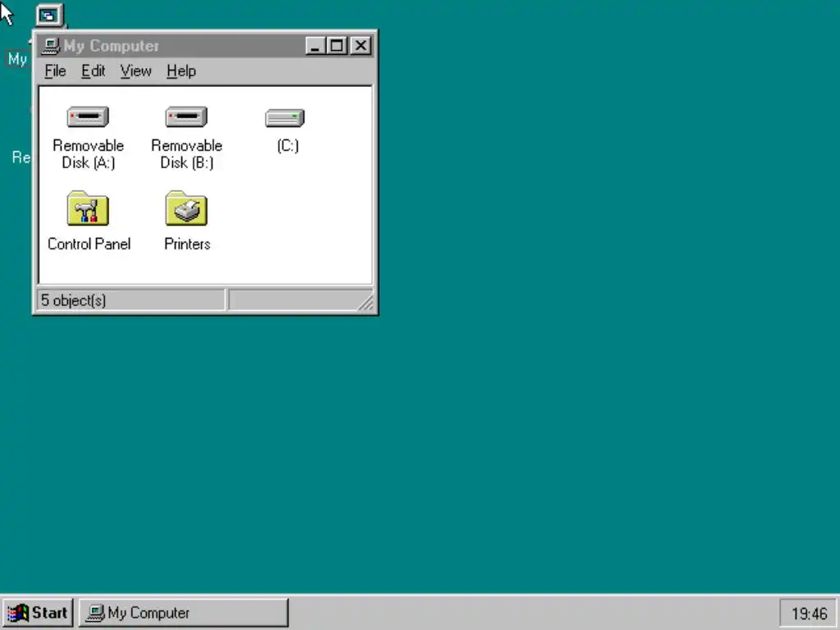Open the Start menu
Viewport: 840px width, 630px height.
38,613
